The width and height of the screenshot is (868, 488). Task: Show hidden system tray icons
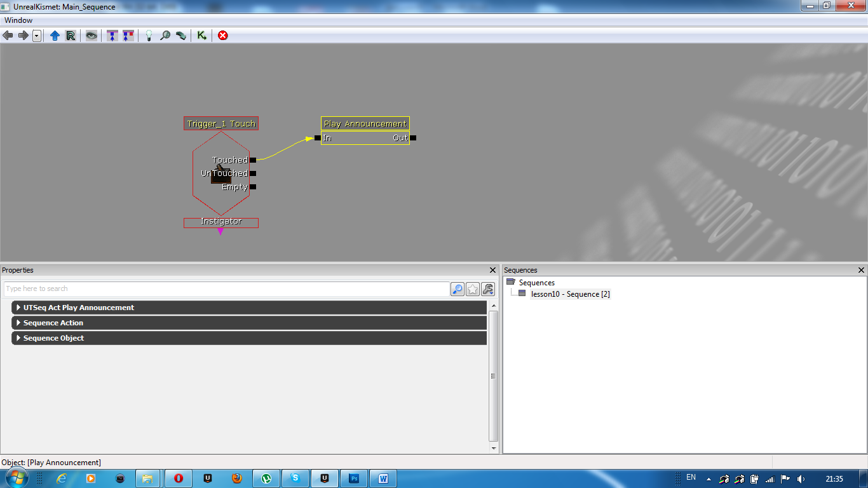(x=709, y=479)
